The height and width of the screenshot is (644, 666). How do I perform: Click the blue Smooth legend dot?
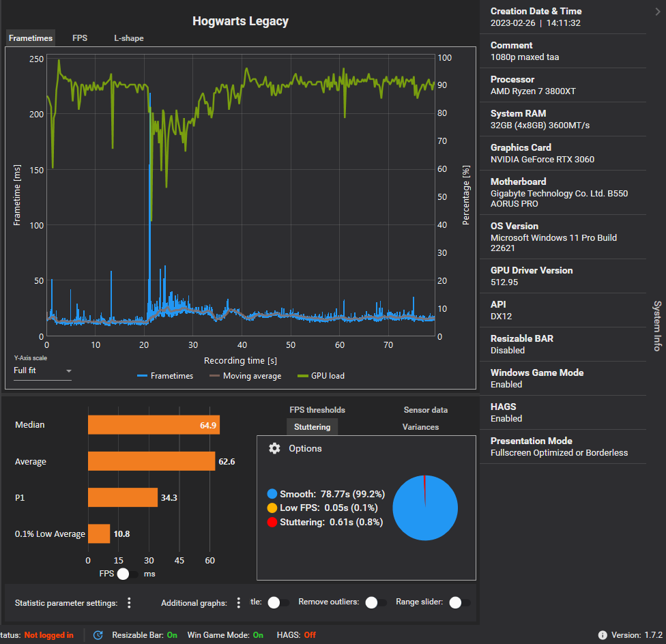(272, 494)
